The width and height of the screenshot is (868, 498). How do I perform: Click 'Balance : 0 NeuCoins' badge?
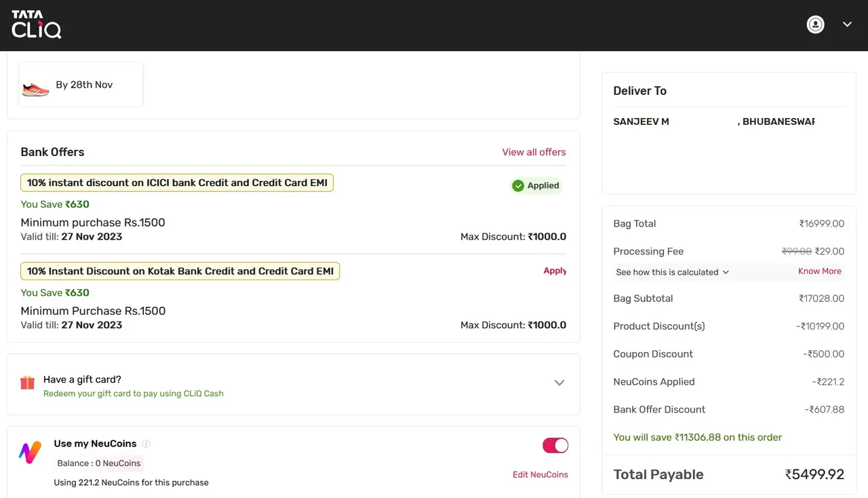coord(99,463)
